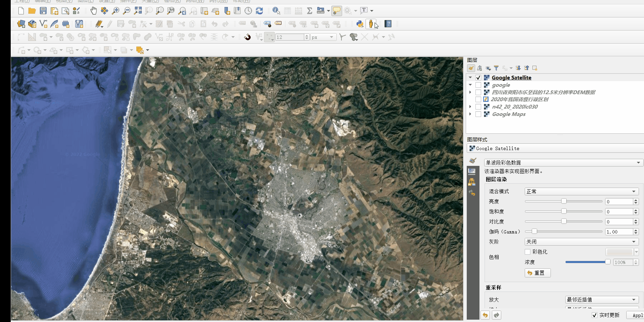The image size is (644, 322).
Task: Open the statistical summary (sigma) panel
Action: point(310,11)
